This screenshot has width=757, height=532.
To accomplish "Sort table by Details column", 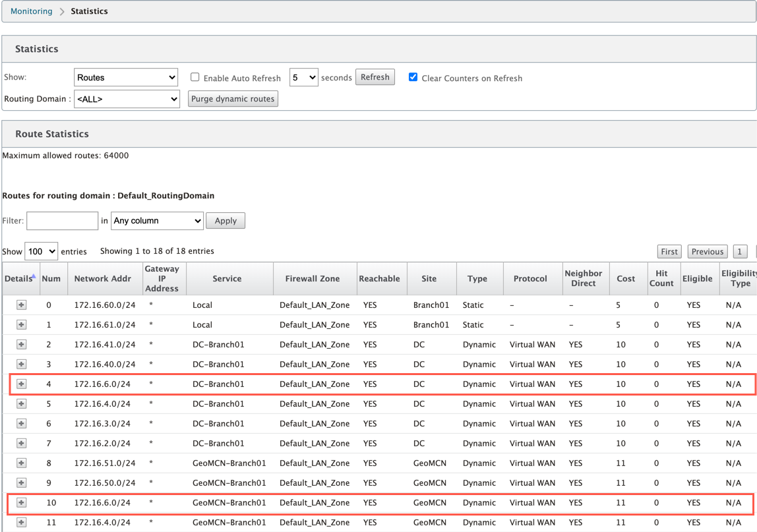I will click(x=20, y=279).
